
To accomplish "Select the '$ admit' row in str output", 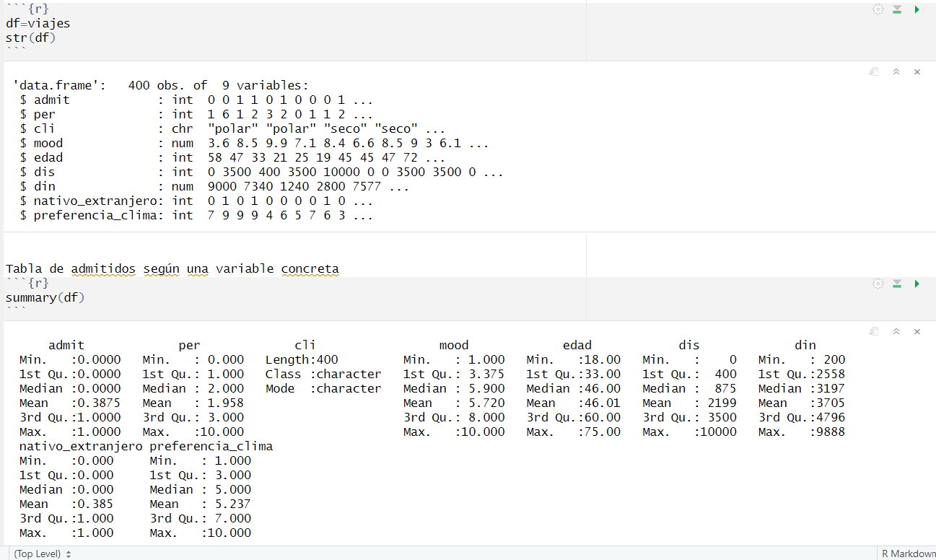I will (x=196, y=100).
